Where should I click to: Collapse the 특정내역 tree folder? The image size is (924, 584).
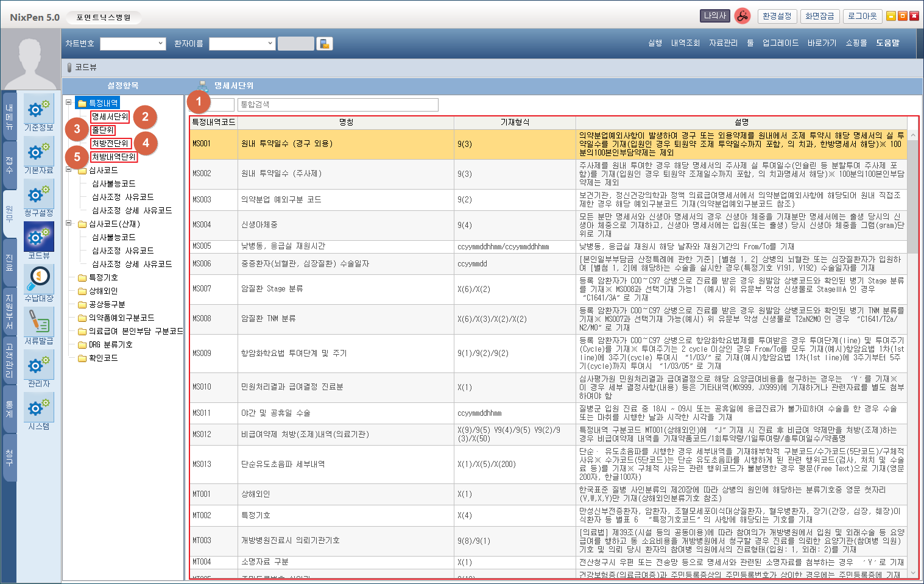pyautogui.click(x=69, y=103)
